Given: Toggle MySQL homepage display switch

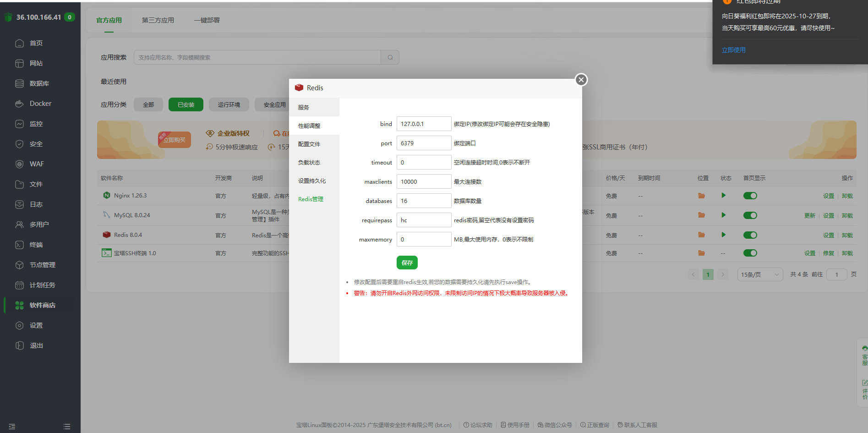Looking at the screenshot, I should (x=750, y=215).
